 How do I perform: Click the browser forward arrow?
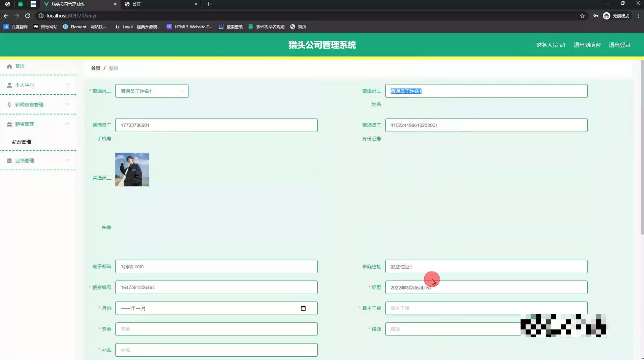tap(17, 16)
